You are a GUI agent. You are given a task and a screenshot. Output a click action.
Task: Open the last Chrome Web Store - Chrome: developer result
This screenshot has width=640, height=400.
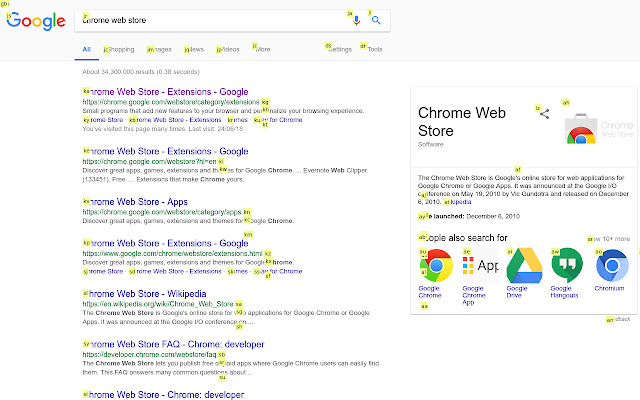click(x=163, y=395)
